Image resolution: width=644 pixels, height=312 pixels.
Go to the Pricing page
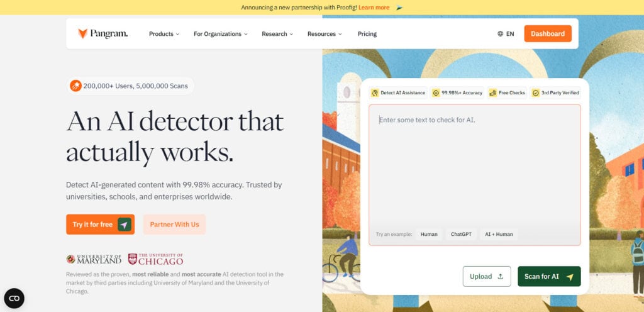[x=367, y=34]
